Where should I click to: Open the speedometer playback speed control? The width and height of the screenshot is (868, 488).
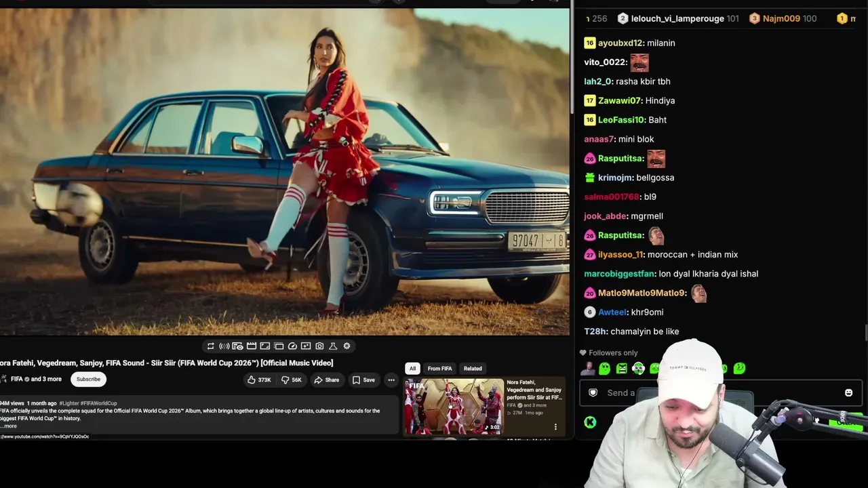click(292, 346)
